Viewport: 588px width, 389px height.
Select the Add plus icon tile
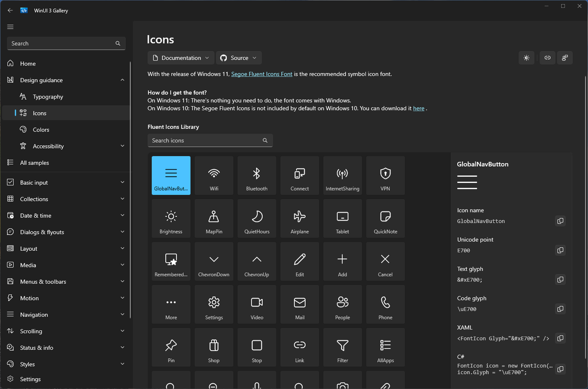pyautogui.click(x=343, y=261)
